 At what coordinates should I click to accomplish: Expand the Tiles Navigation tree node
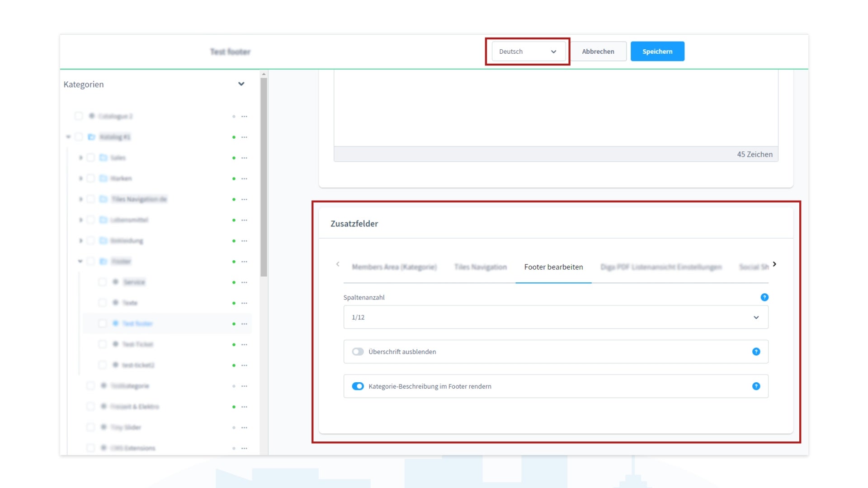click(x=80, y=199)
